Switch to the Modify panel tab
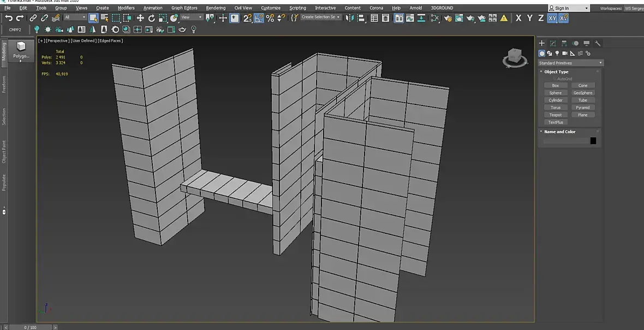 [x=553, y=43]
